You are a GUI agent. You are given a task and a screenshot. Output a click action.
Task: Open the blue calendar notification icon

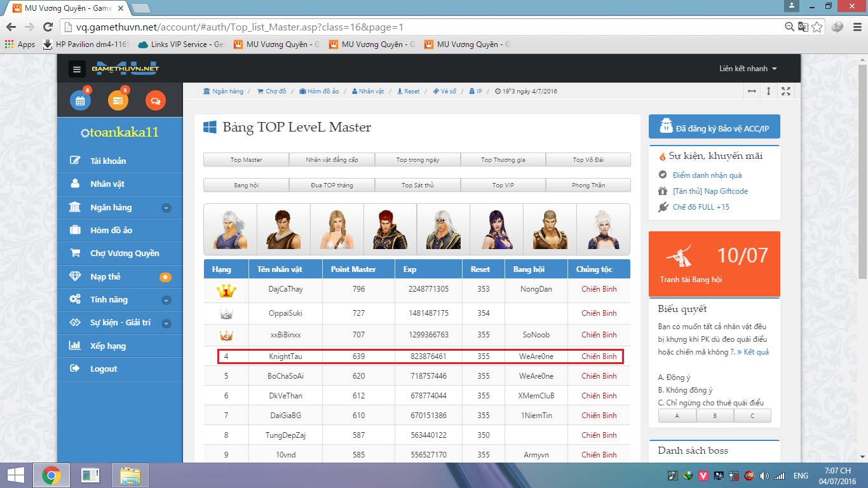click(80, 100)
